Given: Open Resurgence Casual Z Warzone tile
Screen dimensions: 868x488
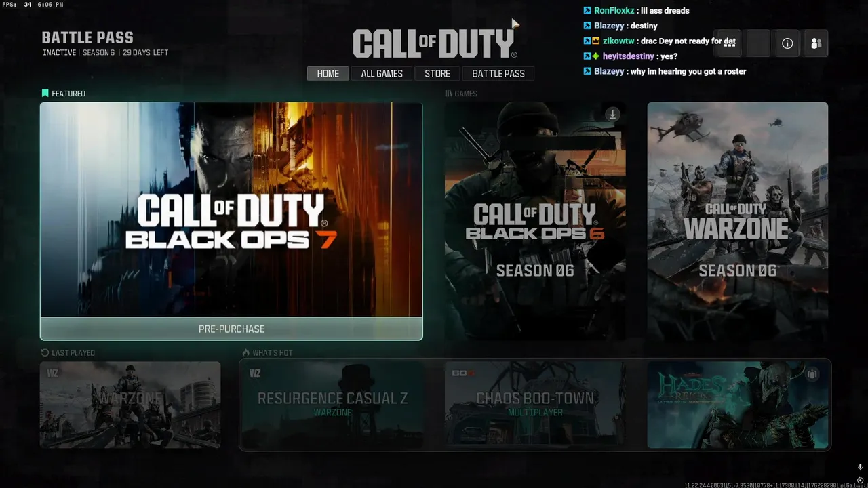Looking at the screenshot, I should (x=332, y=405).
